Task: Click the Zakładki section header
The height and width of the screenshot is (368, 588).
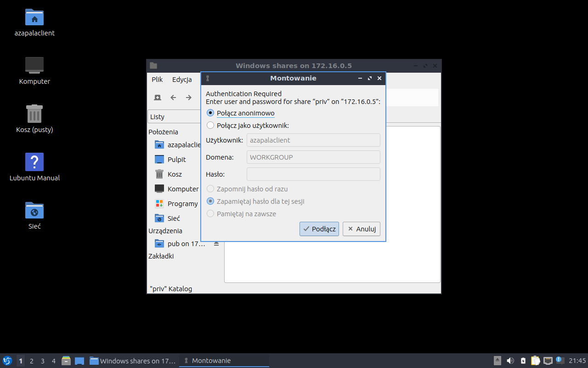Action: [x=161, y=256]
